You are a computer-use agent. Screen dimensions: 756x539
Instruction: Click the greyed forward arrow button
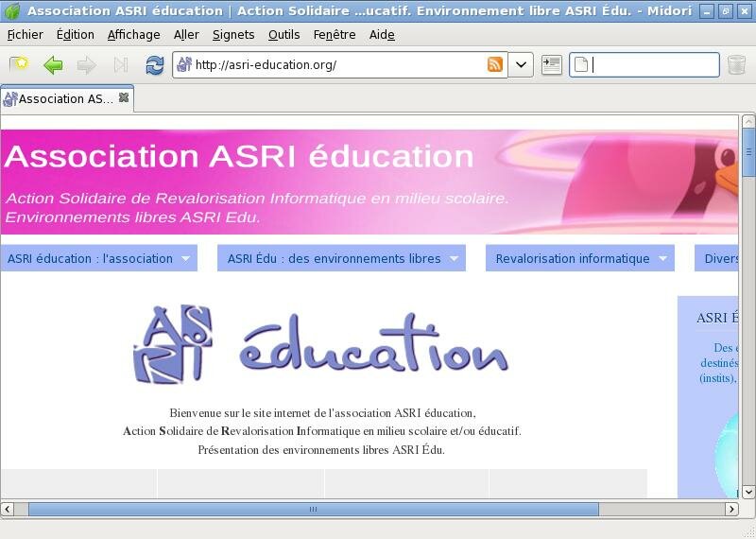pos(87,64)
